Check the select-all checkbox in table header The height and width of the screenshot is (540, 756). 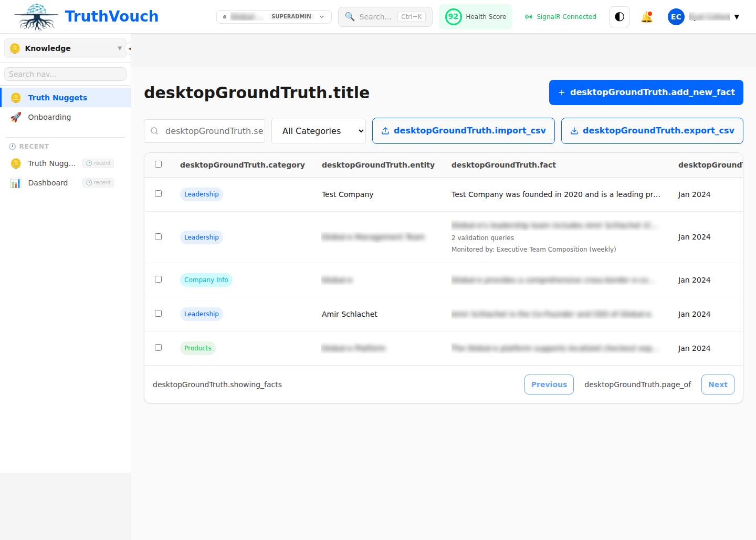tap(159, 164)
